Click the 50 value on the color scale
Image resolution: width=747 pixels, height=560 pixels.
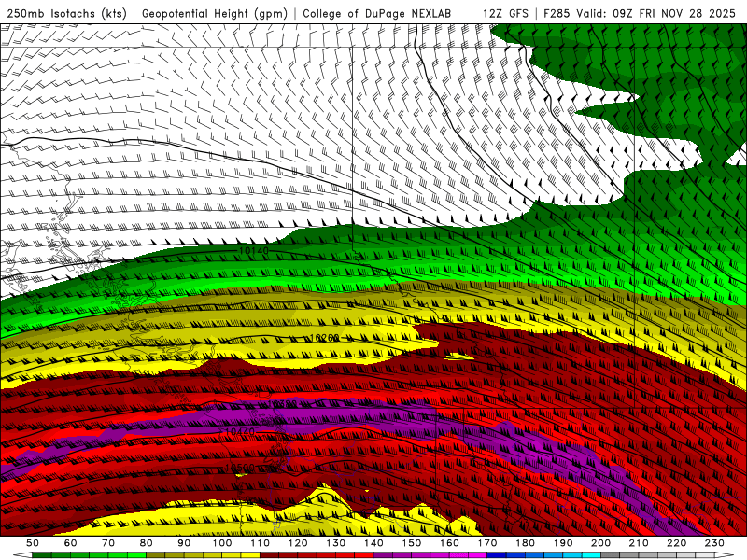pos(33,543)
